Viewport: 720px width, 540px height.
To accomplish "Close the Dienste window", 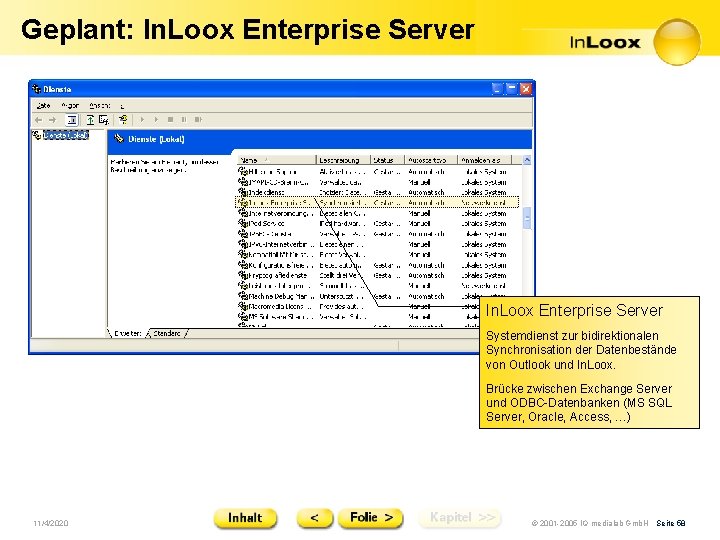I will [x=526, y=88].
